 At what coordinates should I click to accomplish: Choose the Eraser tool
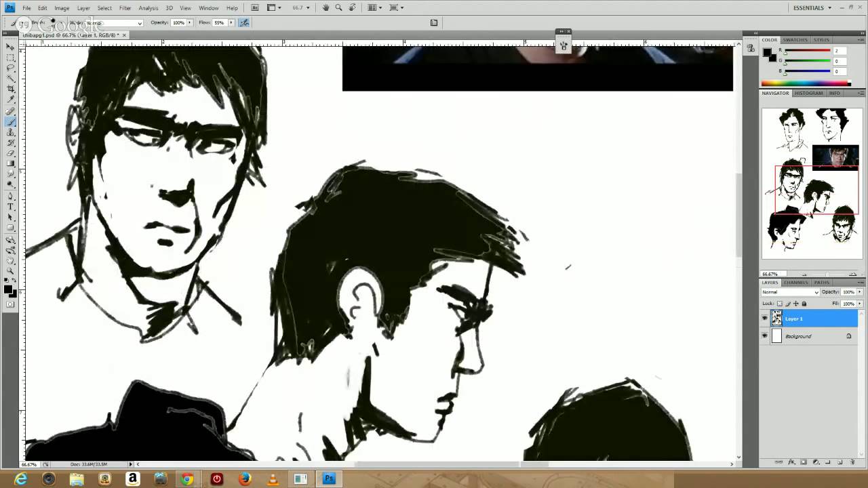point(10,153)
